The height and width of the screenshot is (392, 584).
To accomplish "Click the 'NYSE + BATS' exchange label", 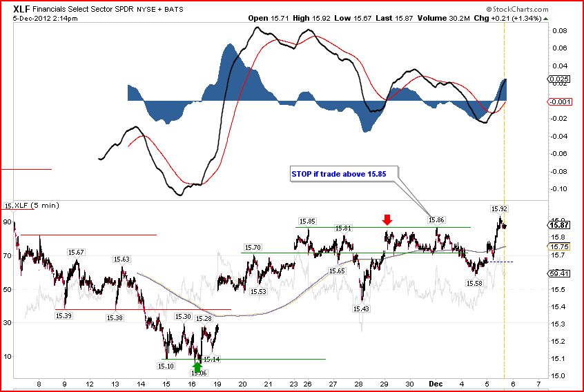I will point(160,9).
